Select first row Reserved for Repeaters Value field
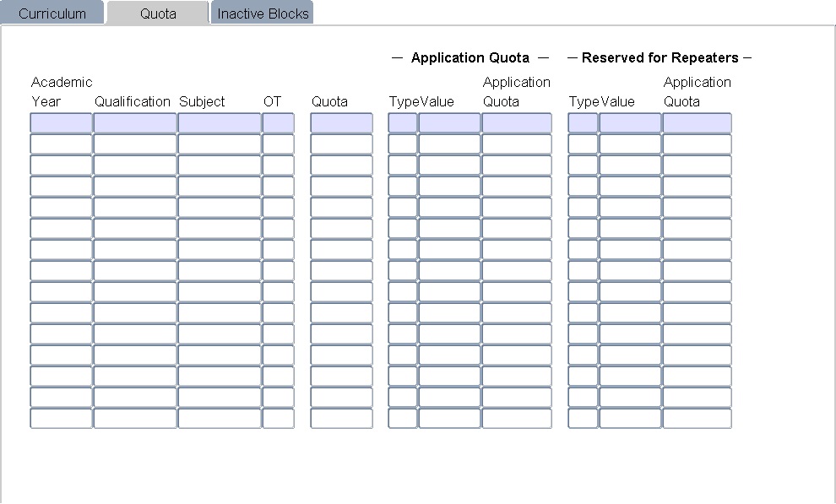This screenshot has height=504, width=836. 630,123
